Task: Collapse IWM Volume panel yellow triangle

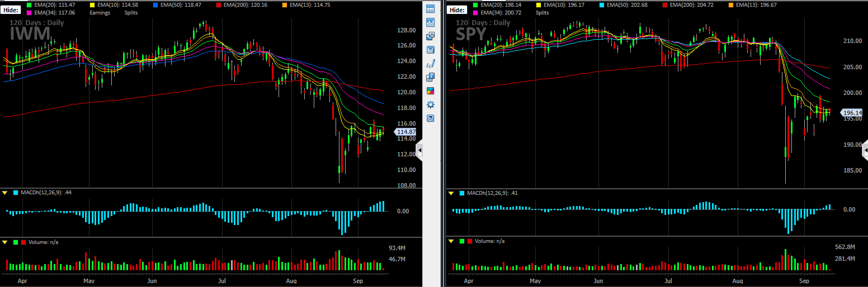Action: 4,242
